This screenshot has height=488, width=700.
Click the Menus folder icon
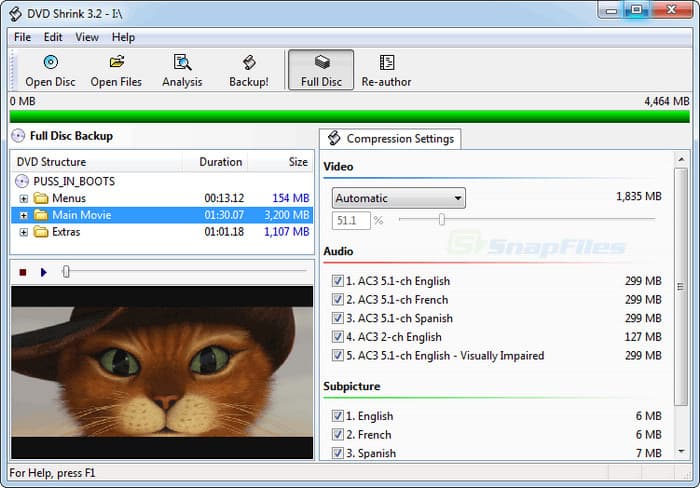coord(41,198)
